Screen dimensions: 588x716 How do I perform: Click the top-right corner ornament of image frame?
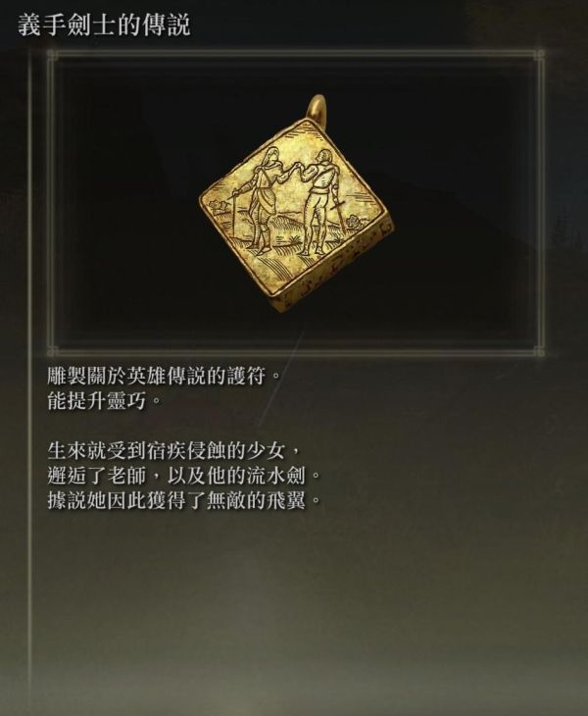click(539, 55)
